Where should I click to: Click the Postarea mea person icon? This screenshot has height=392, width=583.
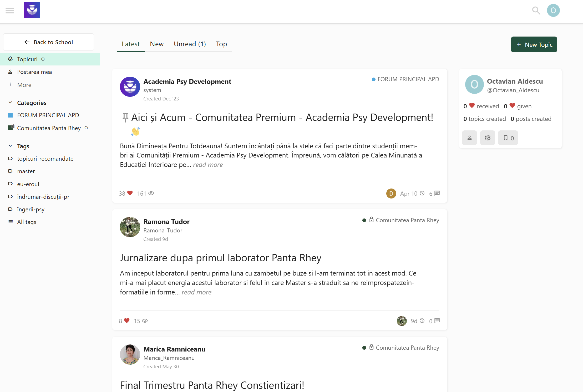10,72
